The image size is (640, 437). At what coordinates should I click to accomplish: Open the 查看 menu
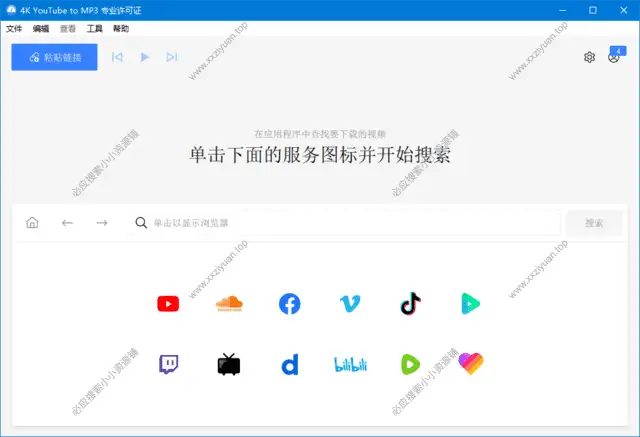point(68,29)
